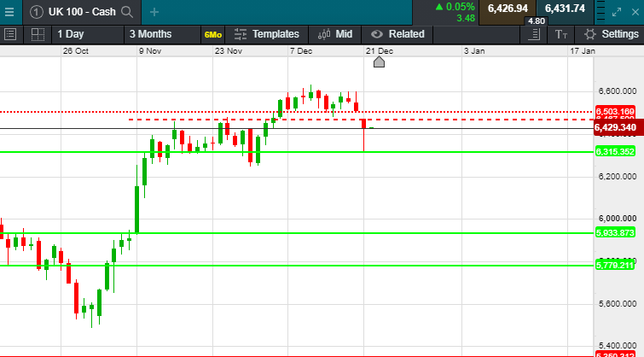This screenshot has width=644, height=357.
Task: Click the grey marker below 21 Dec
Action: coord(379,62)
